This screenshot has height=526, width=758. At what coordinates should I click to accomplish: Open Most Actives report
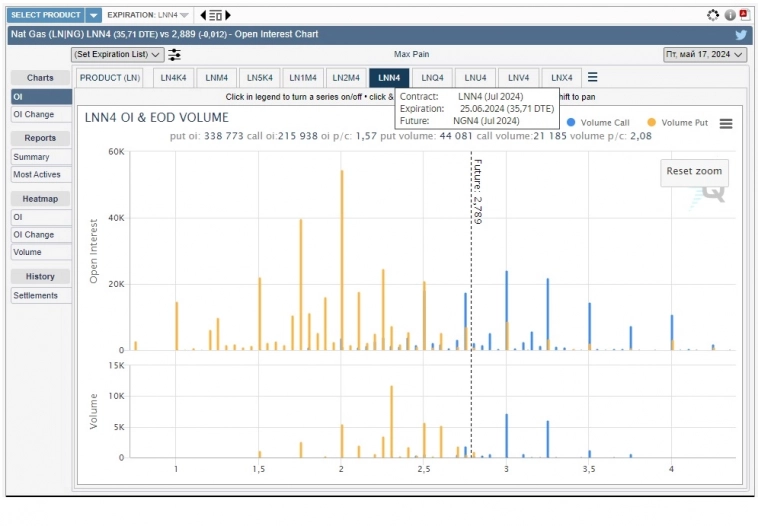37,174
